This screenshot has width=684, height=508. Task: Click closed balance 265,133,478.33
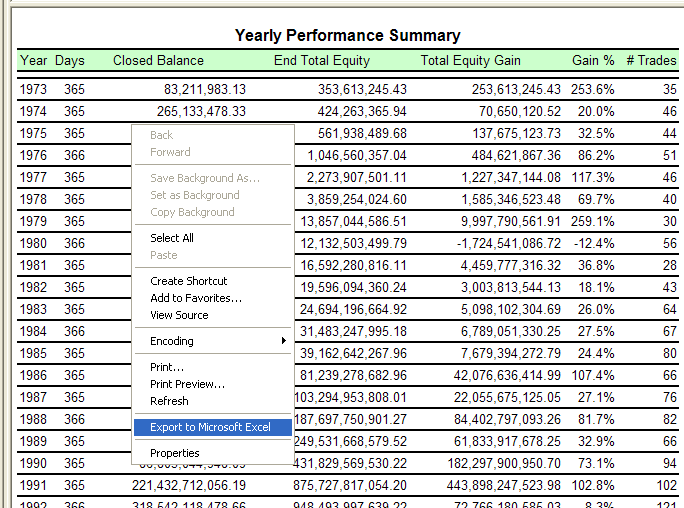point(202,111)
